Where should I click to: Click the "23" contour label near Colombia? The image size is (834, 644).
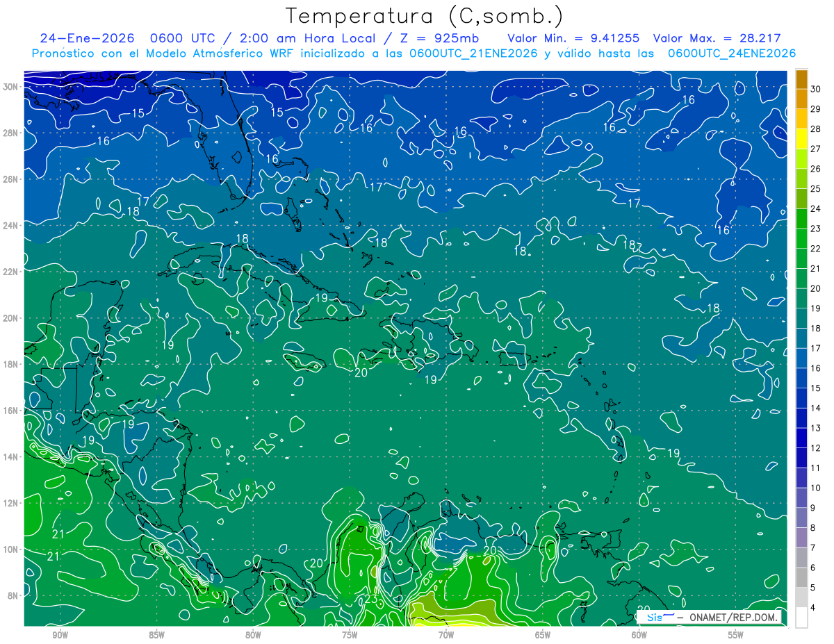click(371, 599)
